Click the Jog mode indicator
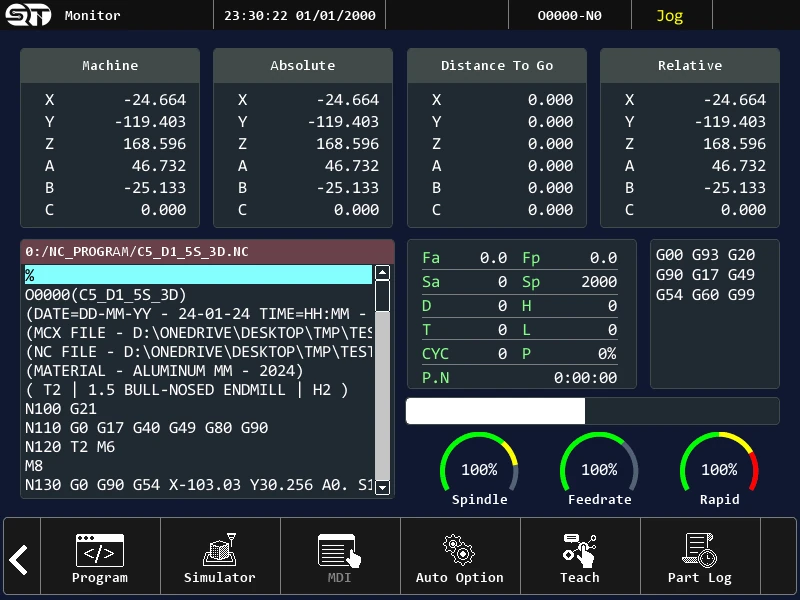The width and height of the screenshot is (800, 600). tap(669, 16)
